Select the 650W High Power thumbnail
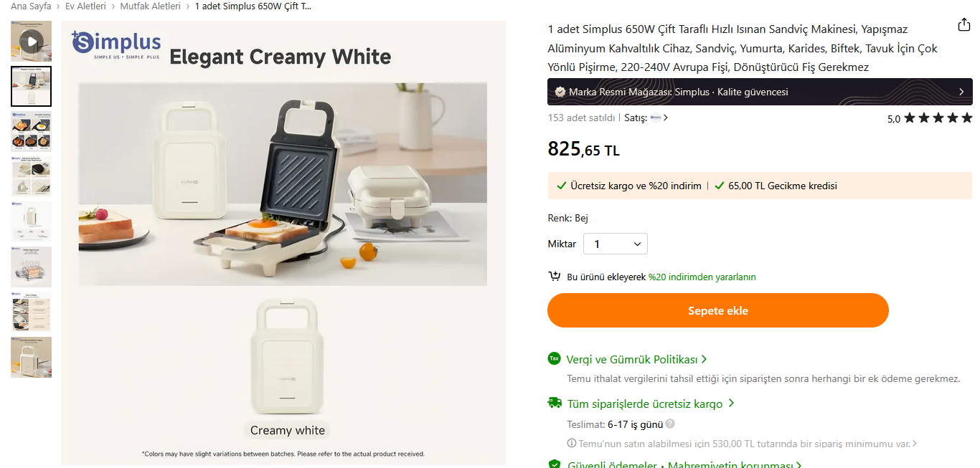This screenshot has height=468, width=980. coord(31,267)
